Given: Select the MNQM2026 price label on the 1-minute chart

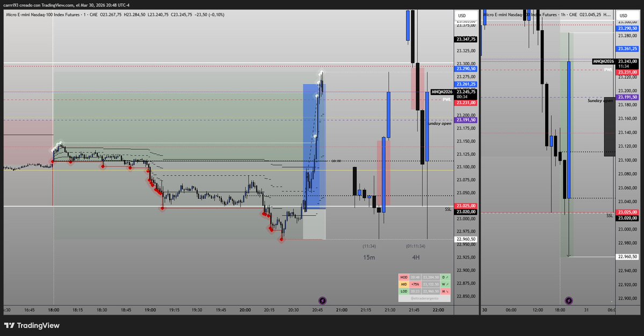Looking at the screenshot, I should pyautogui.click(x=443, y=92).
